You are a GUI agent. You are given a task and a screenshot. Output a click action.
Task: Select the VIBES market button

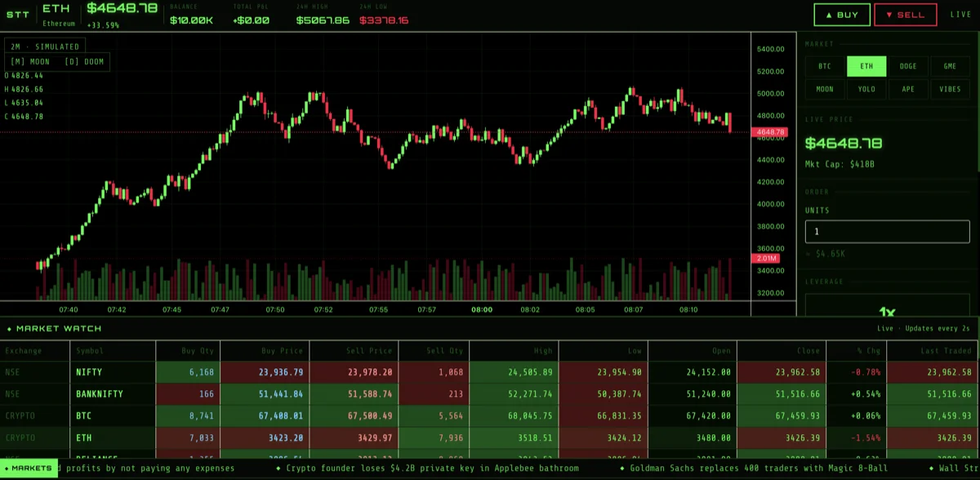click(950, 89)
